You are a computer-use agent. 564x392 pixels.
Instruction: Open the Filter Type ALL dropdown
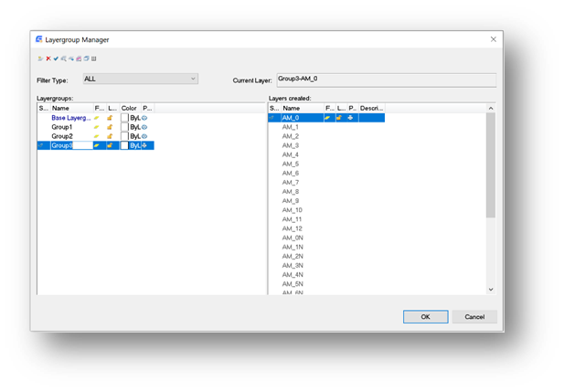tap(141, 79)
